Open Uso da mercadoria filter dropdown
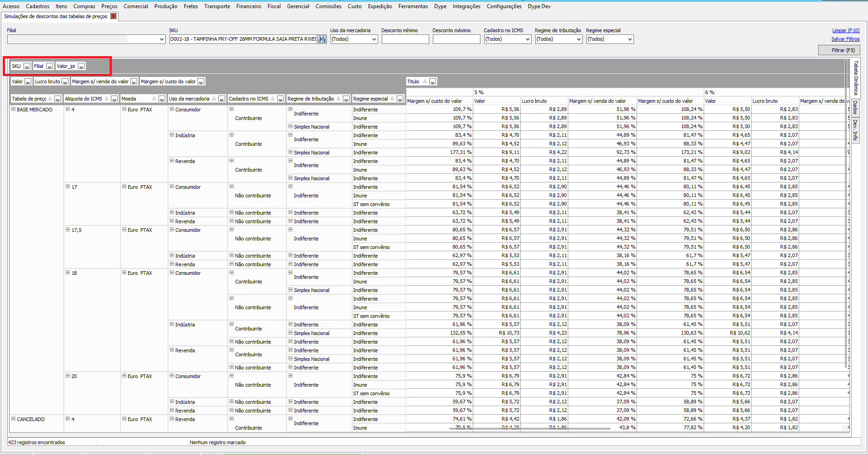868x455 pixels. tap(354, 39)
